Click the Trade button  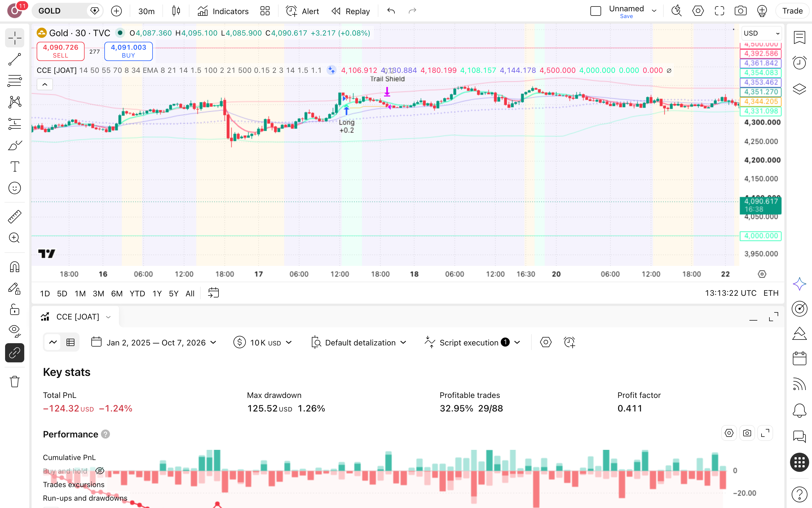[793, 11]
